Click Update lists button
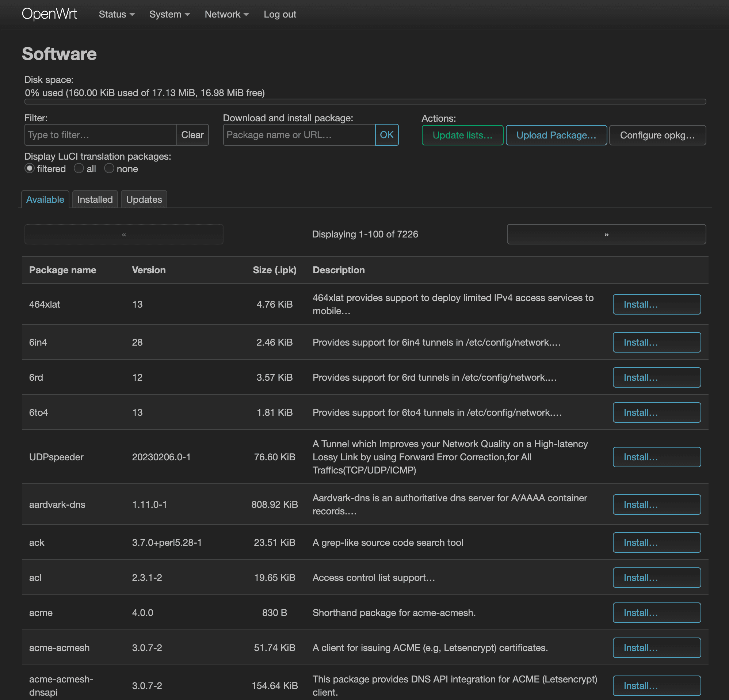Image resolution: width=729 pixels, height=700 pixels. pos(462,135)
